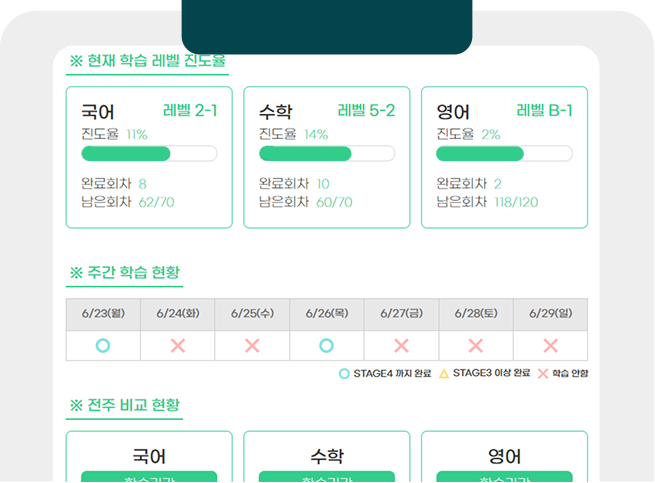Click the 학습 안함 legend X icon
Screen dimensions: 655x483
543,374
